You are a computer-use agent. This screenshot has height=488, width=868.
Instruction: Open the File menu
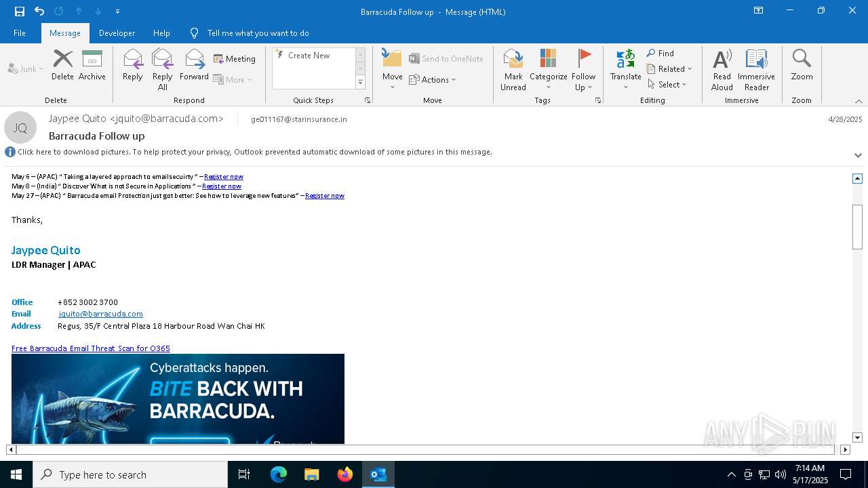point(20,33)
